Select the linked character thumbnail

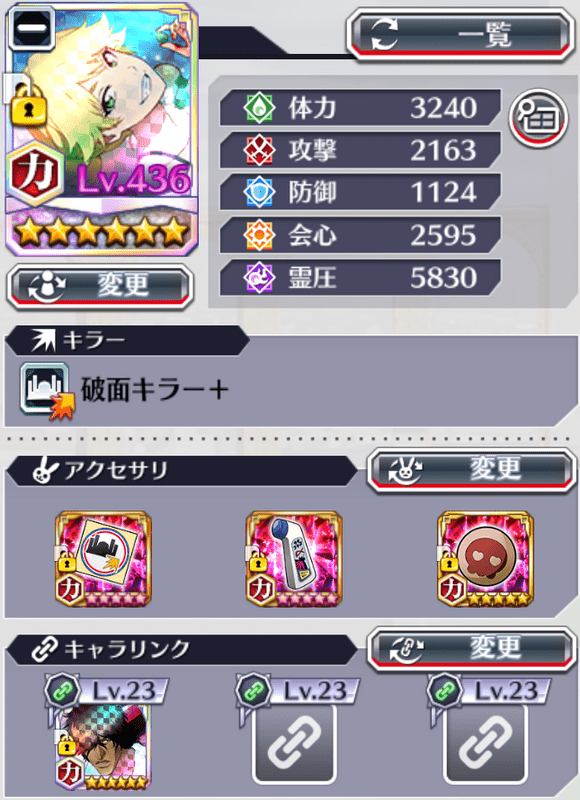103,747
